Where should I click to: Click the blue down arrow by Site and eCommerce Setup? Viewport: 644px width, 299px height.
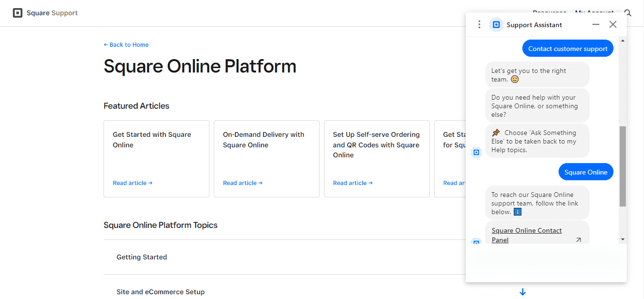click(x=522, y=292)
